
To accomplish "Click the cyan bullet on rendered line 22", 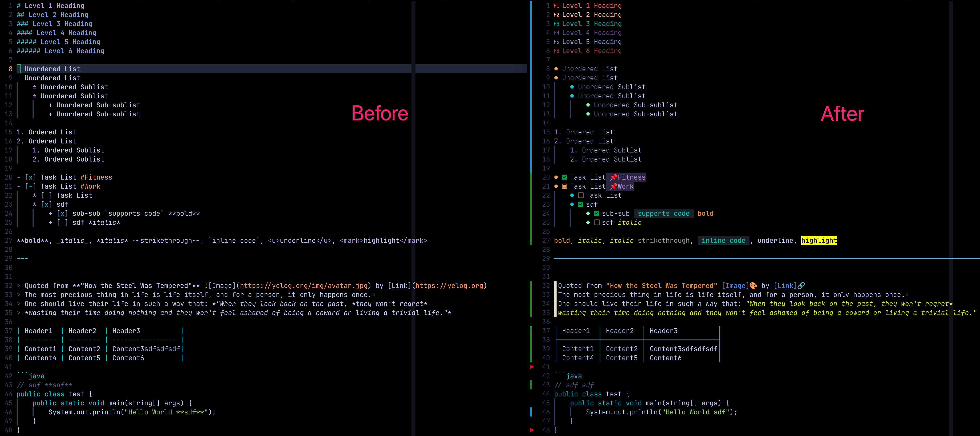I will click(x=572, y=196).
